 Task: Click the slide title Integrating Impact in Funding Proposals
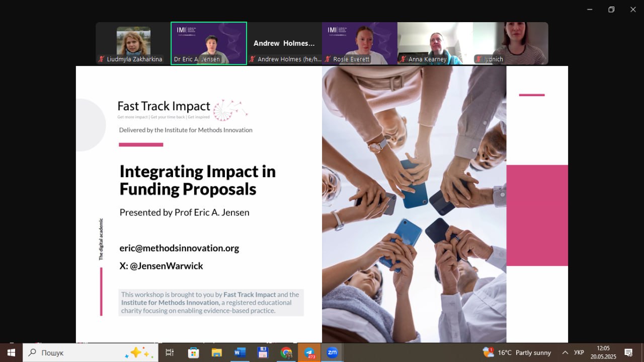[198, 180]
